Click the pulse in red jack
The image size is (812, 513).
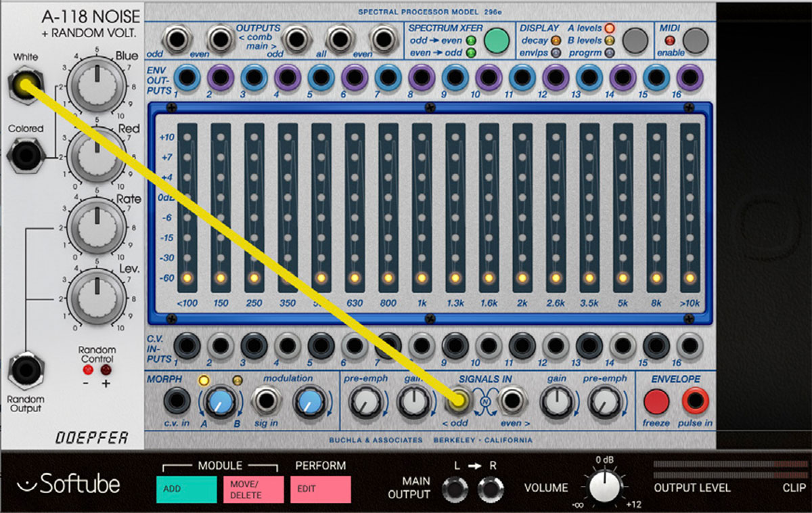pyautogui.click(x=695, y=402)
